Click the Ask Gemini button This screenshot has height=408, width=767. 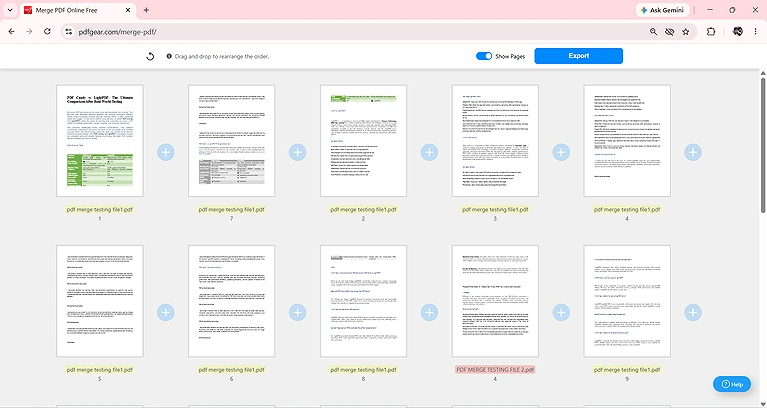click(x=663, y=10)
